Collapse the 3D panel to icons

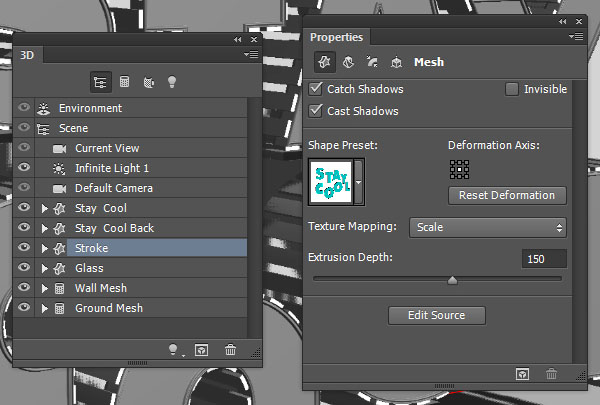[238, 39]
